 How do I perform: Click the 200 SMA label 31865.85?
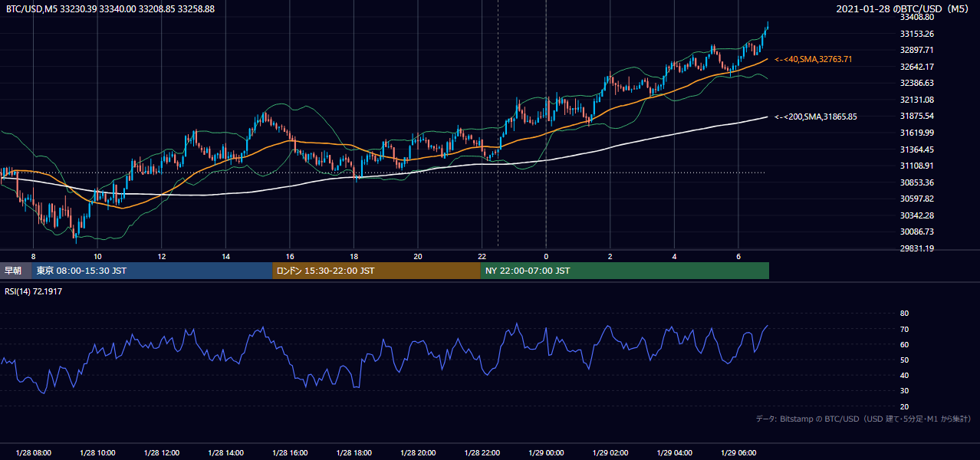pos(816,117)
